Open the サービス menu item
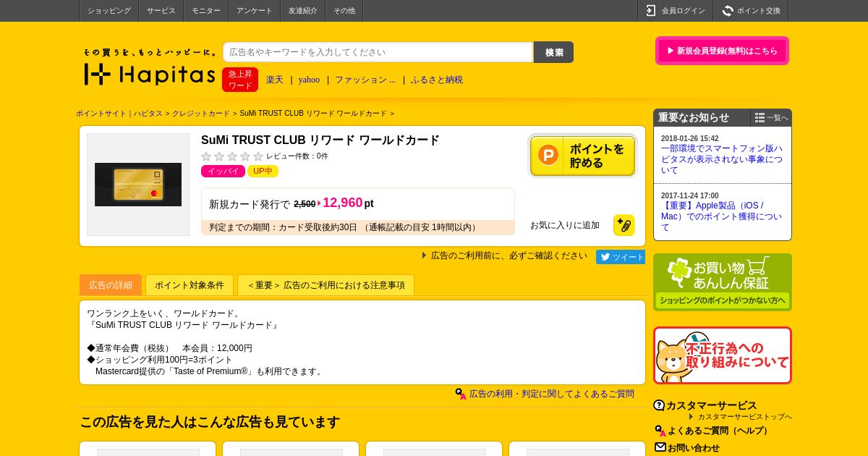Viewport: 868px width, 456px height. [x=161, y=11]
